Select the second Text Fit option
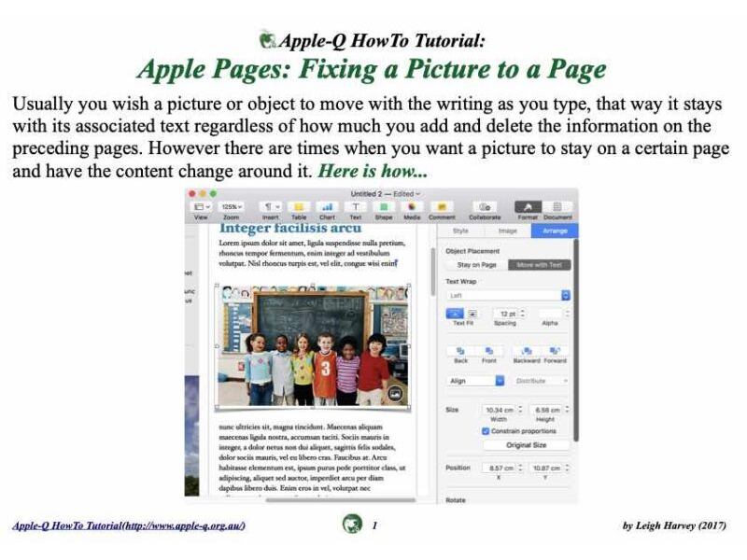The width and height of the screenshot is (747, 560). tap(472, 314)
